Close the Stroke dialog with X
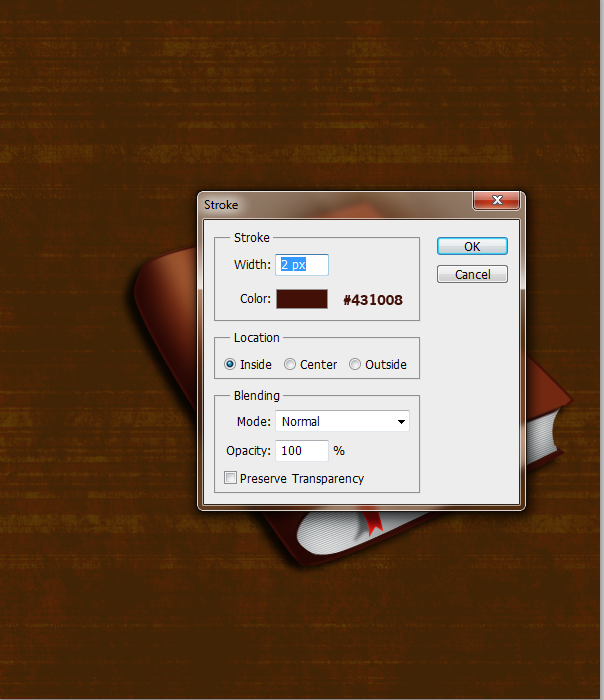The width and height of the screenshot is (604, 700). point(496,200)
